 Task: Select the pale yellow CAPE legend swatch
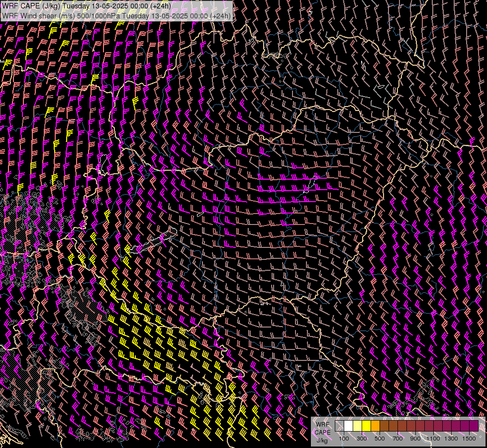pyautogui.click(x=358, y=426)
